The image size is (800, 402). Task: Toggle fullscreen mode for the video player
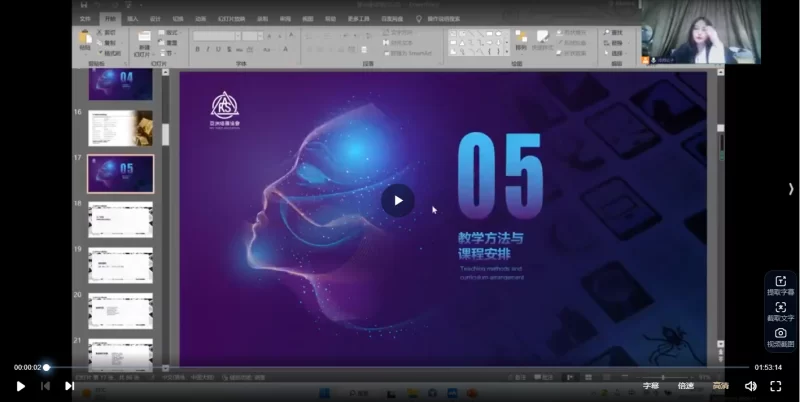point(776,386)
